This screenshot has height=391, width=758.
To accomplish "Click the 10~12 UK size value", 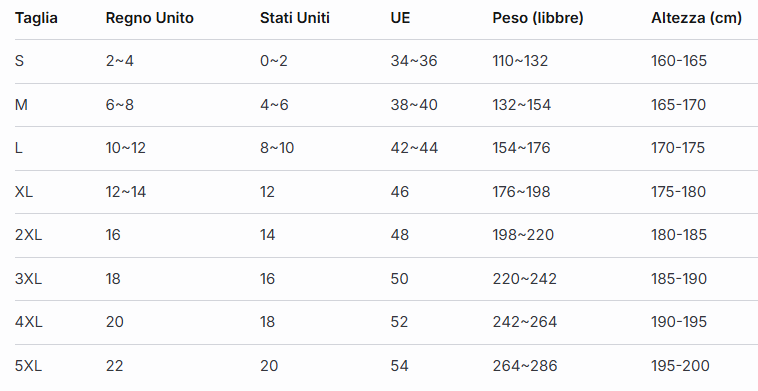I will pyautogui.click(x=126, y=148).
